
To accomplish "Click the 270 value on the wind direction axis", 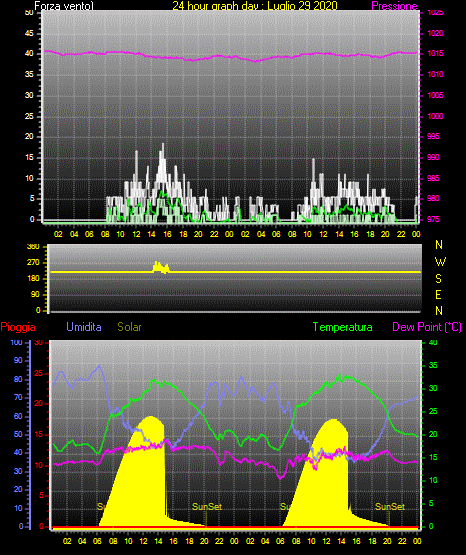I will click(33, 263).
